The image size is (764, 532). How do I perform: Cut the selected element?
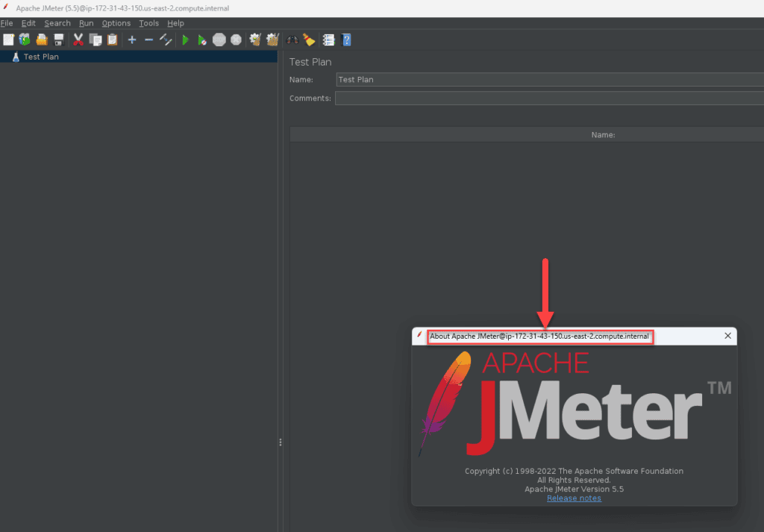pyautogui.click(x=78, y=40)
